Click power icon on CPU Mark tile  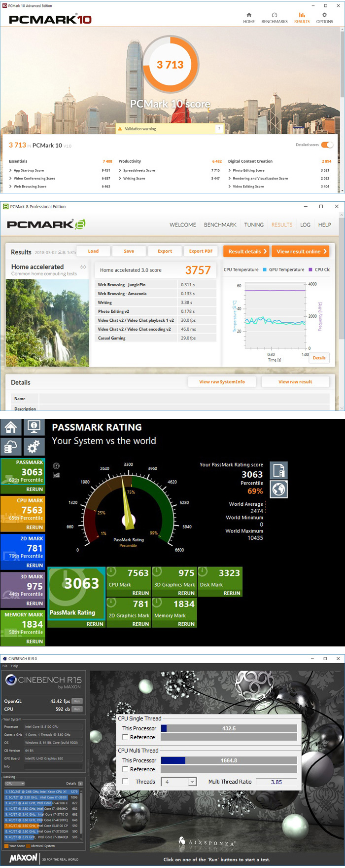point(111,571)
